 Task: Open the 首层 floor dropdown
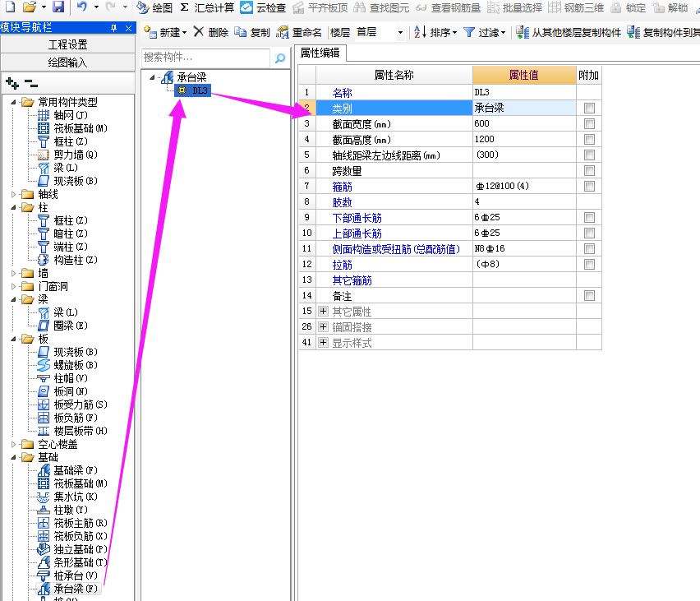coord(400,33)
